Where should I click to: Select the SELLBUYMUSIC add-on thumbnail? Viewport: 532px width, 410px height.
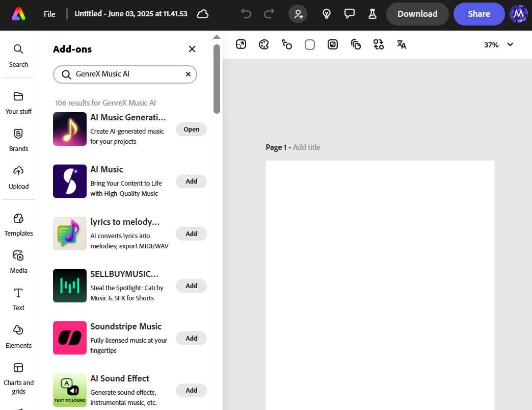[70, 286]
